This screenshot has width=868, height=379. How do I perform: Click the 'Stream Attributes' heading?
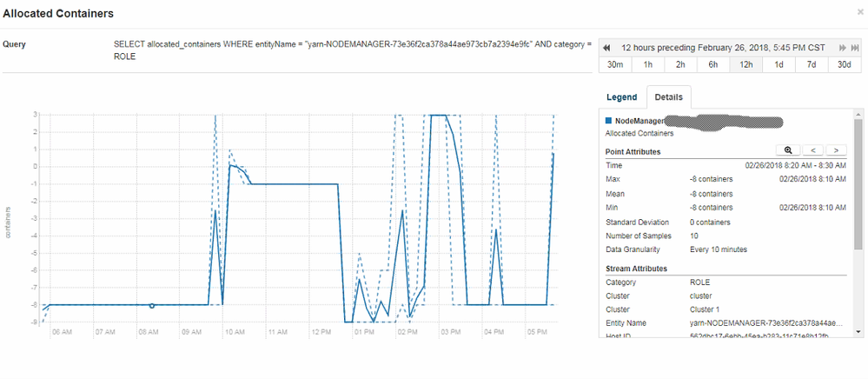pos(636,269)
